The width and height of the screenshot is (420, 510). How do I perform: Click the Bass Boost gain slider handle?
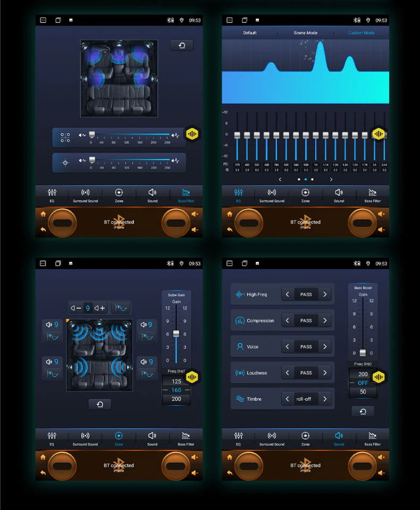[x=363, y=353]
